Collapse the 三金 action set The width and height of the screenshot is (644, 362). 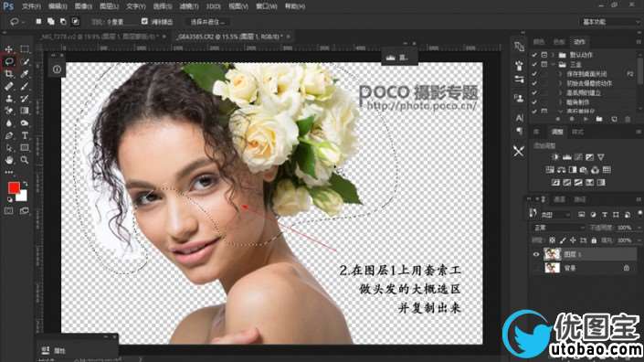(x=553, y=65)
